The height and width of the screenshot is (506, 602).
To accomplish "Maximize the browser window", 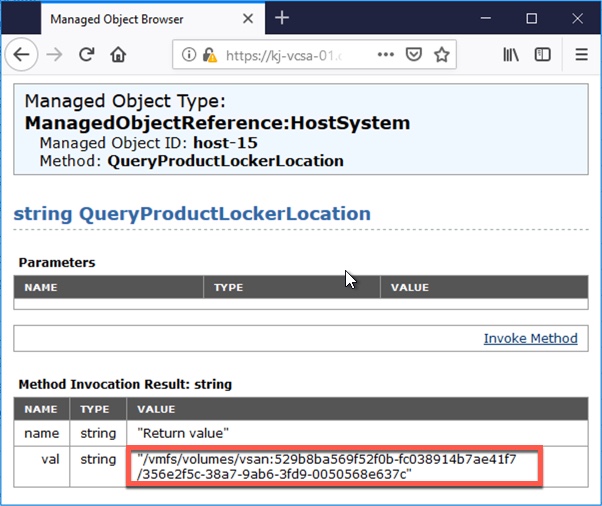I will [x=532, y=18].
